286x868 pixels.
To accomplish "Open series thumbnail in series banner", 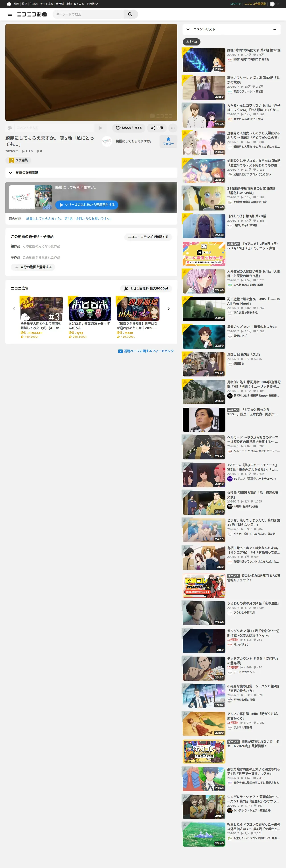I will click(x=30, y=197).
